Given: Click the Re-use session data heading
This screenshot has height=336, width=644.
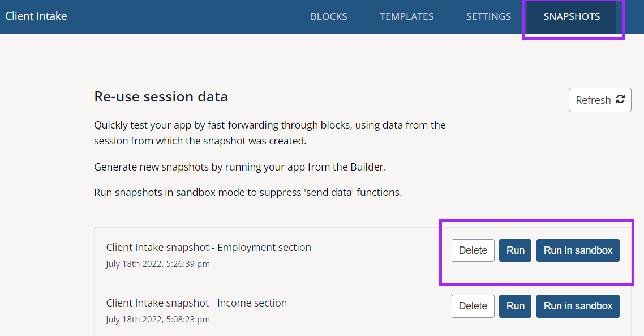Looking at the screenshot, I should click(x=161, y=96).
